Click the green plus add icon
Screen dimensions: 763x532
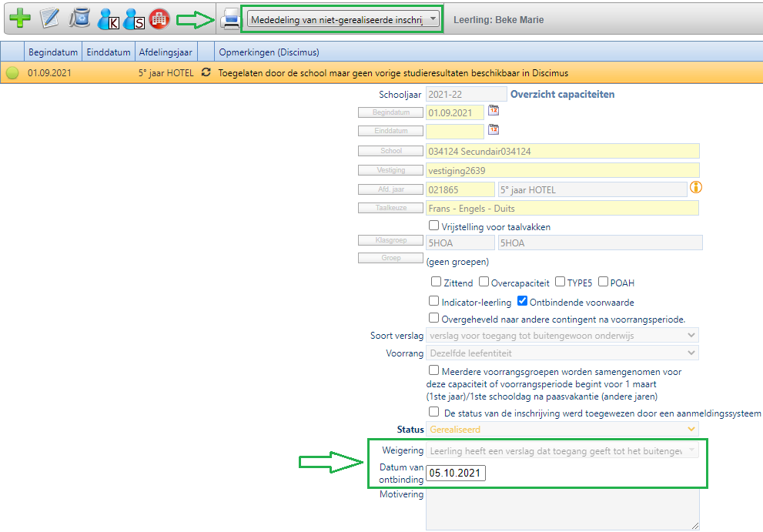(x=20, y=18)
